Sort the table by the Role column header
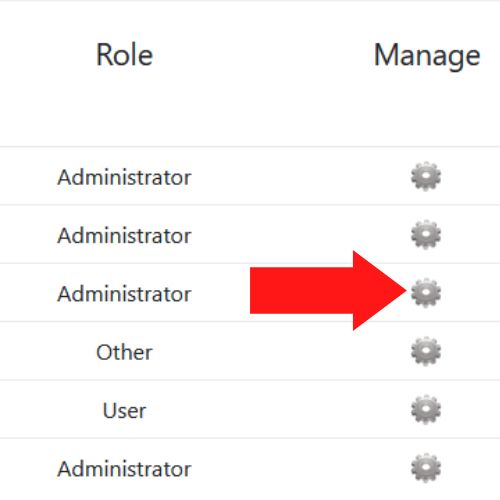 pyautogui.click(x=124, y=55)
